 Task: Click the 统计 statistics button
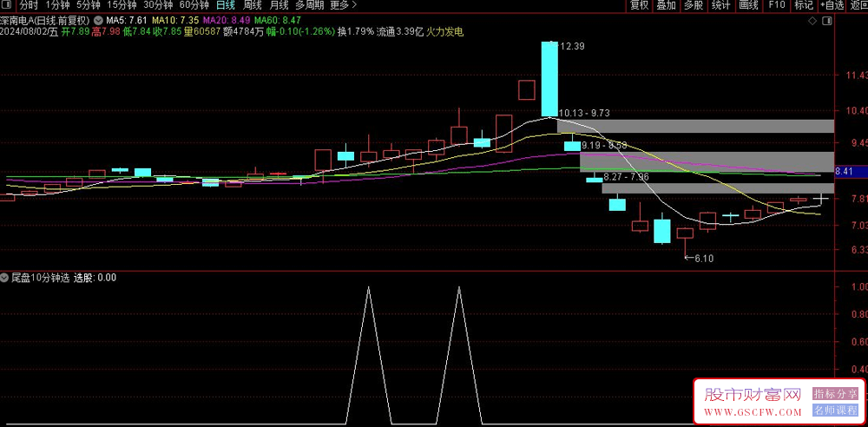[720, 5]
